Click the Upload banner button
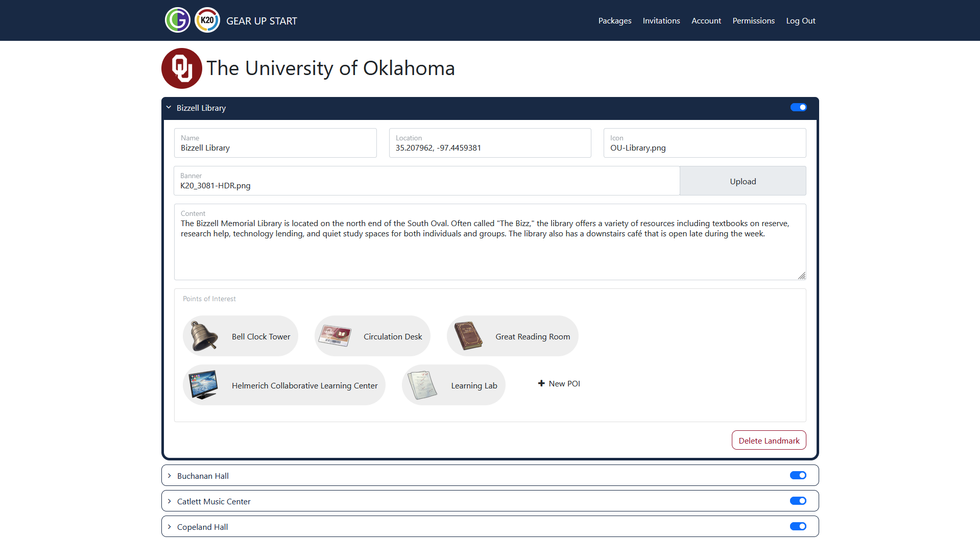The height and width of the screenshot is (538, 980). click(x=743, y=181)
